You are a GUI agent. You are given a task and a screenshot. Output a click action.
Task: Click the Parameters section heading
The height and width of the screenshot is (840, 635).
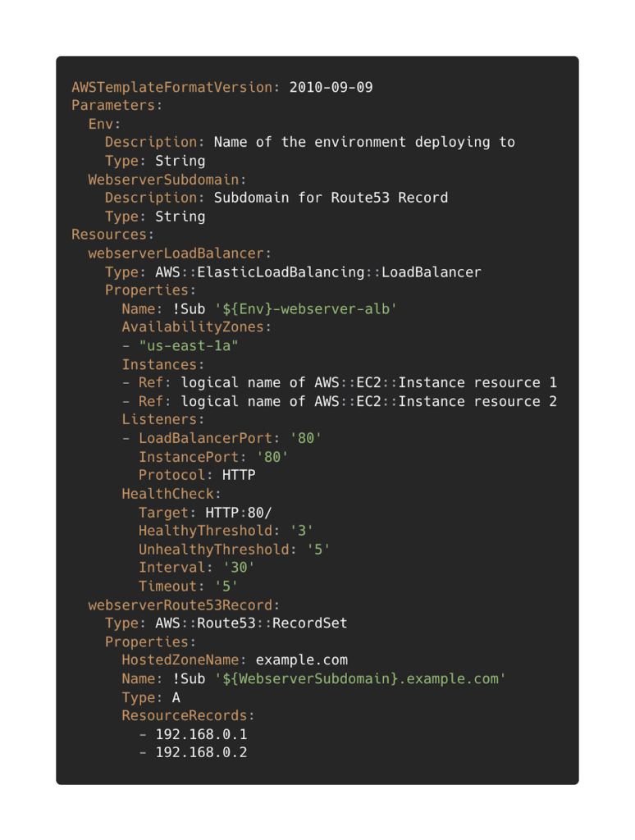point(113,106)
